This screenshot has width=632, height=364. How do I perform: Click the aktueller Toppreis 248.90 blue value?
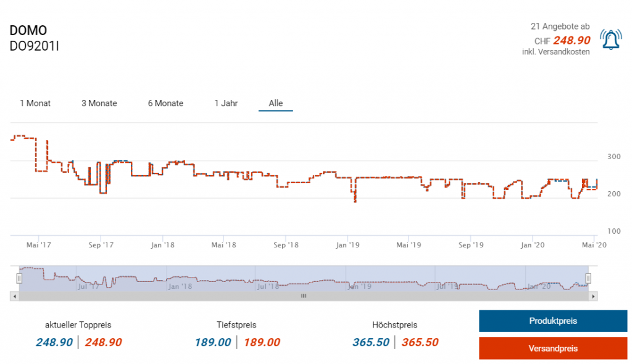[54, 342]
